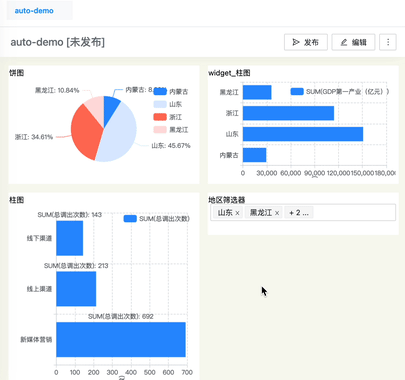Select the pink 黑龙江 pie slice

pos(96,108)
